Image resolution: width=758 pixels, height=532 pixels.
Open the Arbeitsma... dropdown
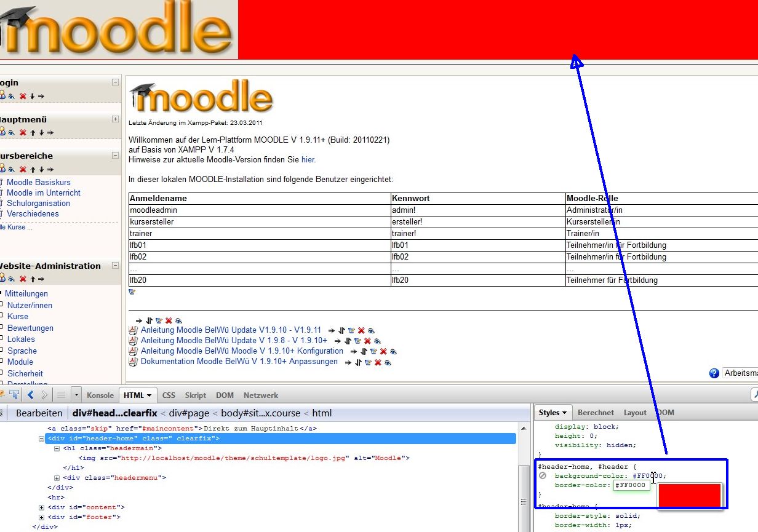740,373
